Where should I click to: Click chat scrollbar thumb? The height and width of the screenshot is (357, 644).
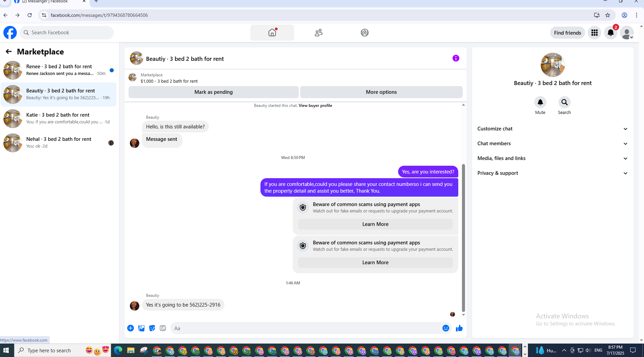[463, 238]
